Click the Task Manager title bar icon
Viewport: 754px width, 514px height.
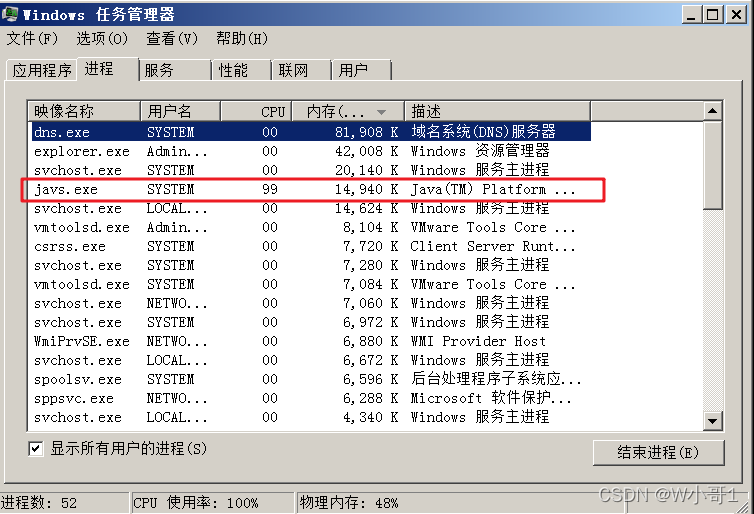point(10,14)
